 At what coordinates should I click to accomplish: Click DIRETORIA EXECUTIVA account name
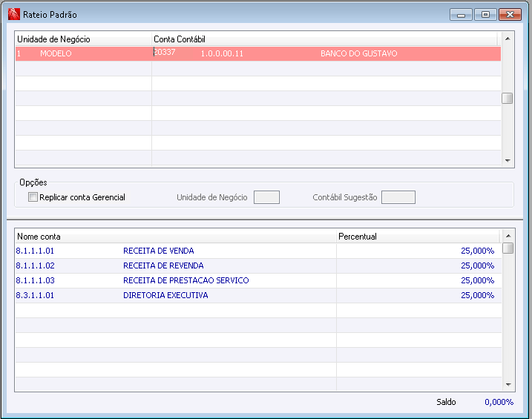pos(165,295)
